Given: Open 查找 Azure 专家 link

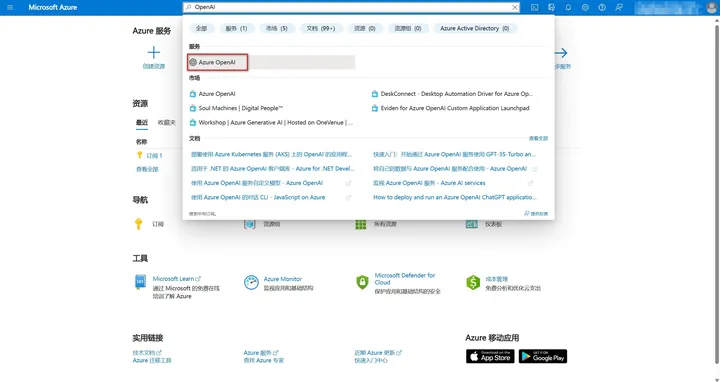Looking at the screenshot, I should click(x=264, y=360).
